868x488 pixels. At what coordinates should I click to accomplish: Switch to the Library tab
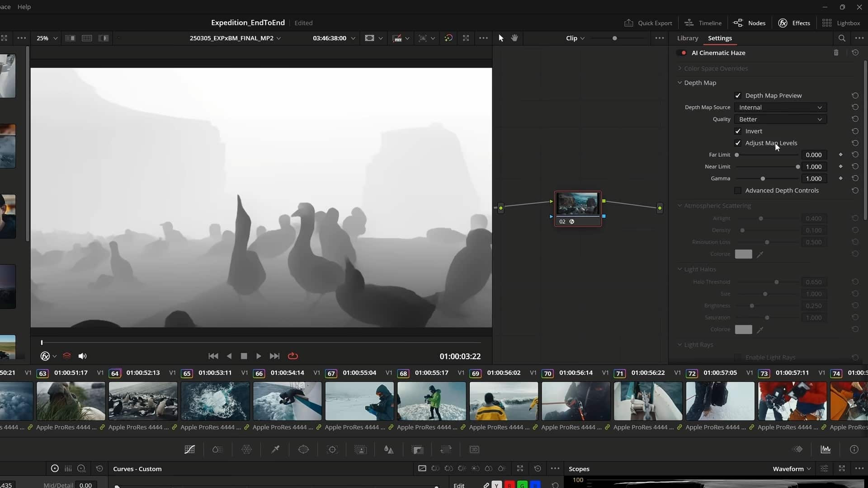687,38
